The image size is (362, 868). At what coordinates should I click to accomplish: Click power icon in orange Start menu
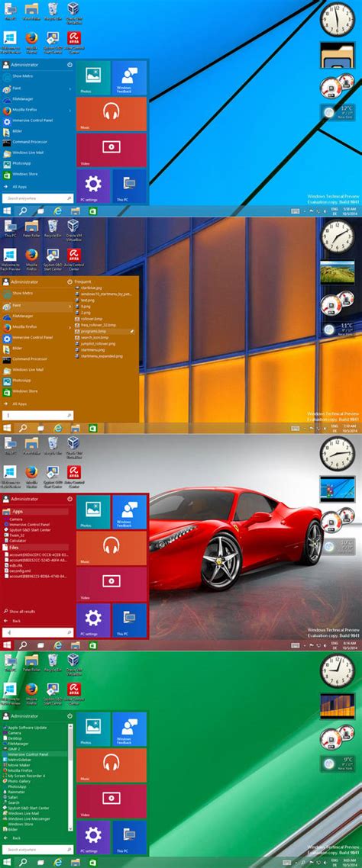69,281
